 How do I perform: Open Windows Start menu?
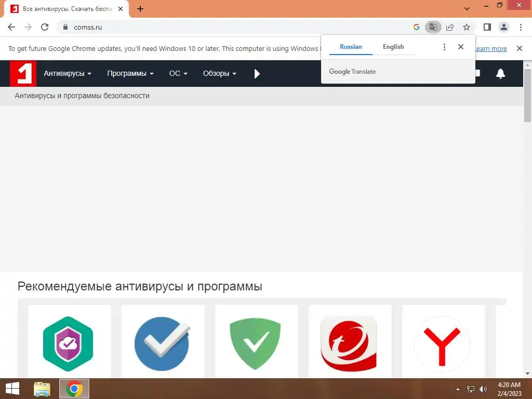click(x=12, y=389)
